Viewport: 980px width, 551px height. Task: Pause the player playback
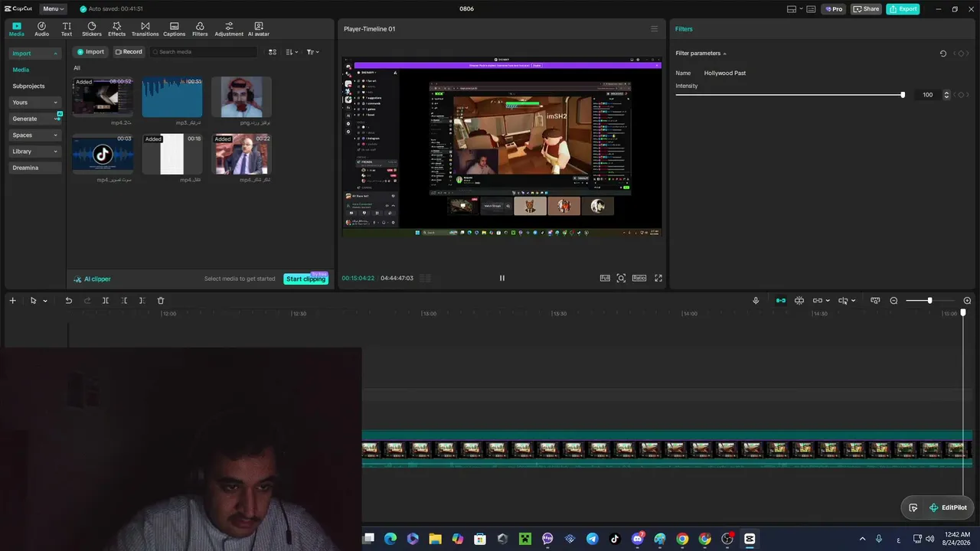pos(502,279)
